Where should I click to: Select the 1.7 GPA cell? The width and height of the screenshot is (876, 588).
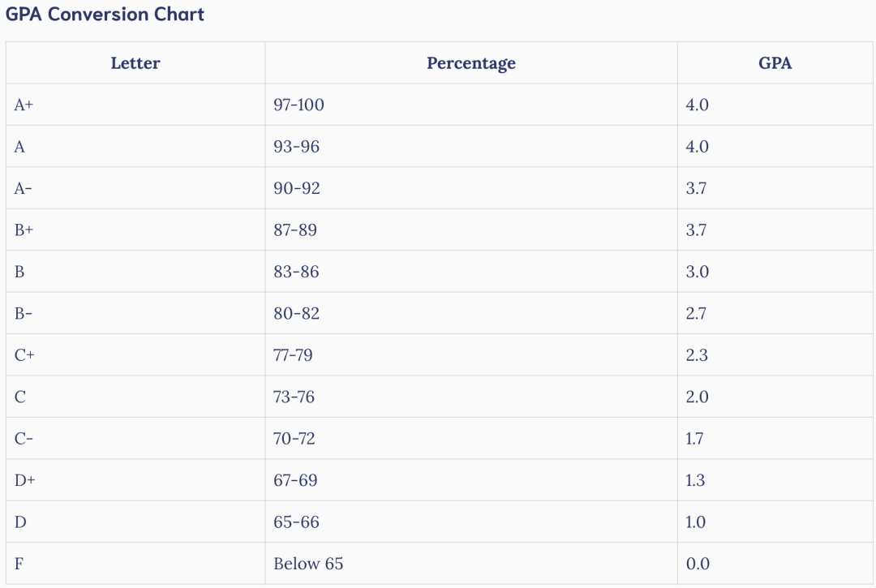click(x=694, y=439)
